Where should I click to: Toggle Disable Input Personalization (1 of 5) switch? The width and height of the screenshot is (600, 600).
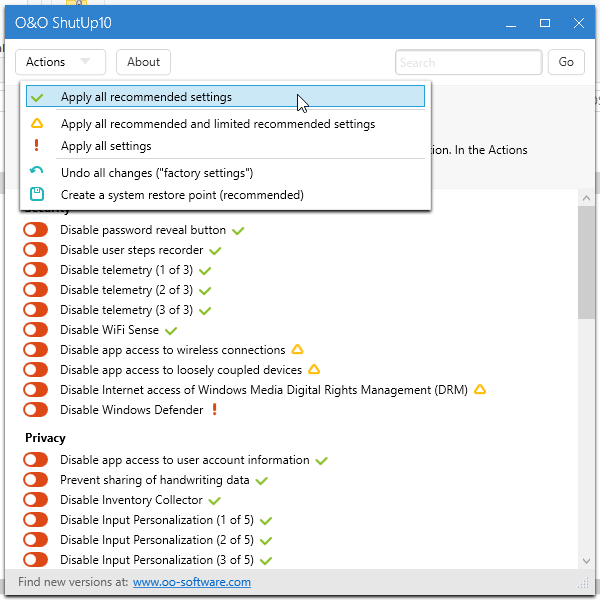(36, 520)
